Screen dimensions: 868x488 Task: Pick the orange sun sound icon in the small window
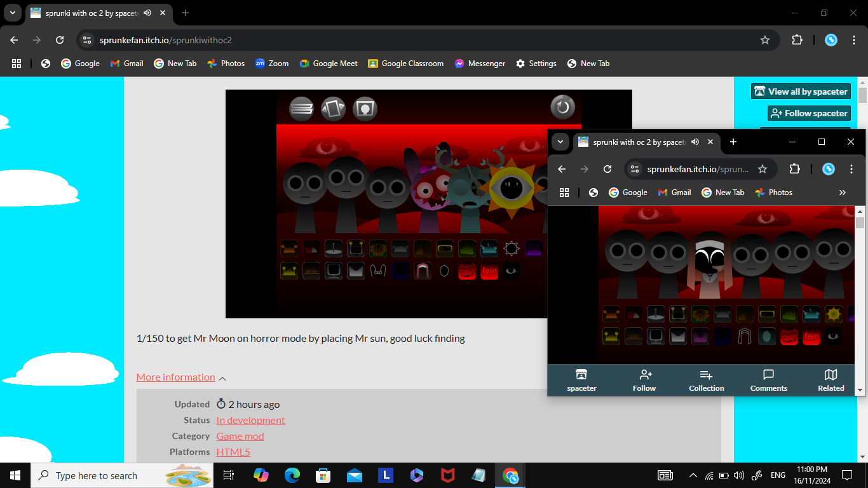pos(834,314)
